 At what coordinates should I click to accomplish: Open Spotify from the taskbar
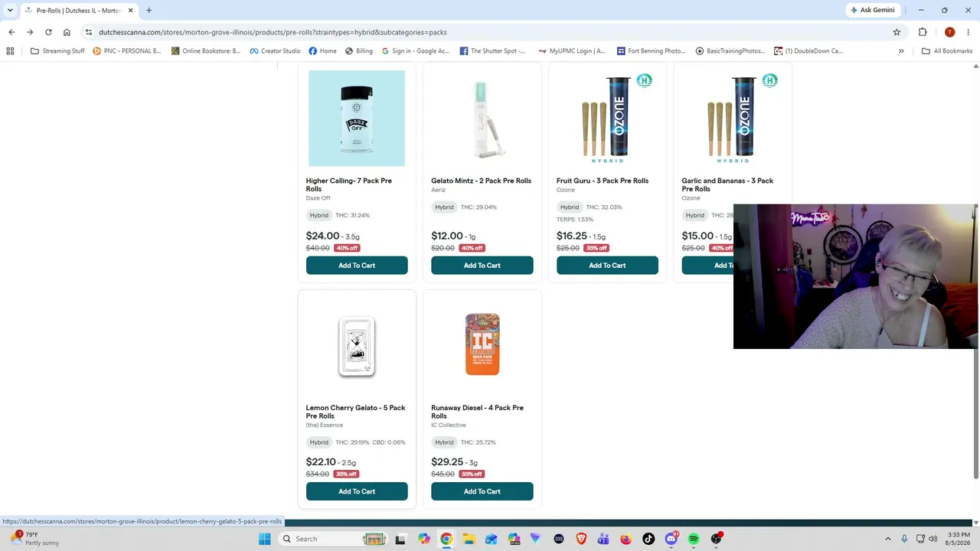[x=694, y=539]
